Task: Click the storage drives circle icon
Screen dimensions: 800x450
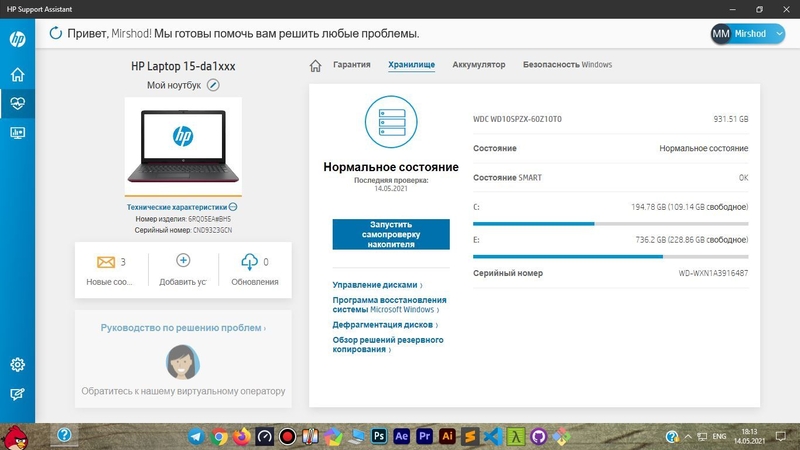Action: click(391, 122)
